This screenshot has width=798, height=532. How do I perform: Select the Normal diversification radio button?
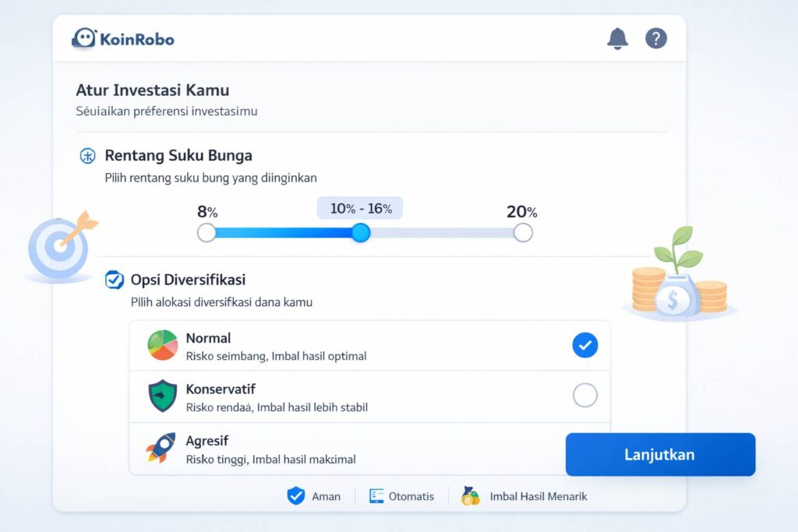(x=585, y=345)
